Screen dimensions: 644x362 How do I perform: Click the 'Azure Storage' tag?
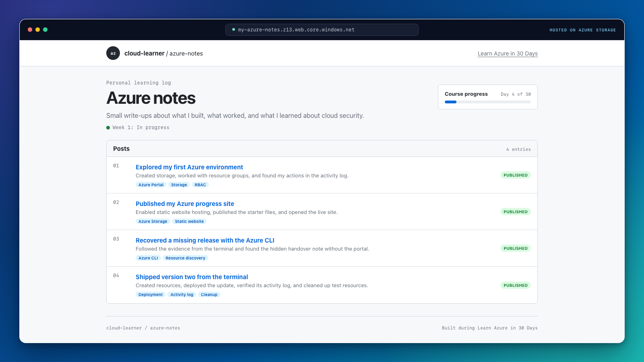point(153,221)
